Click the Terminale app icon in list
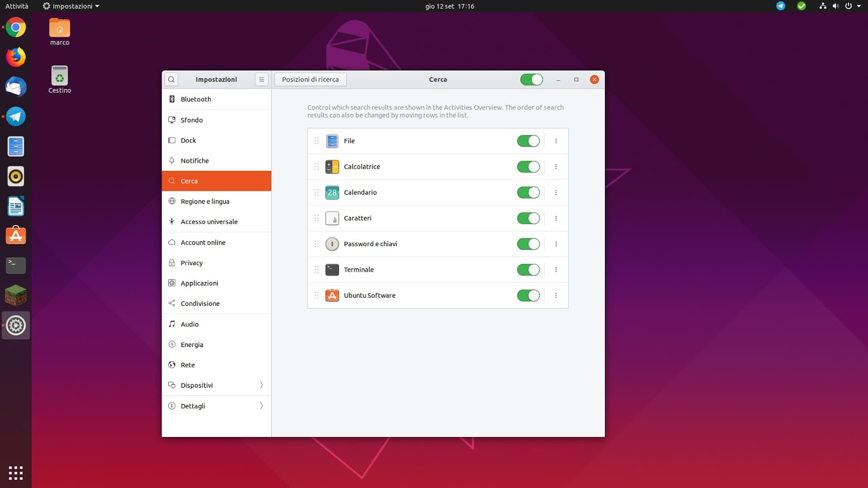This screenshot has width=868, height=488. [x=332, y=270]
